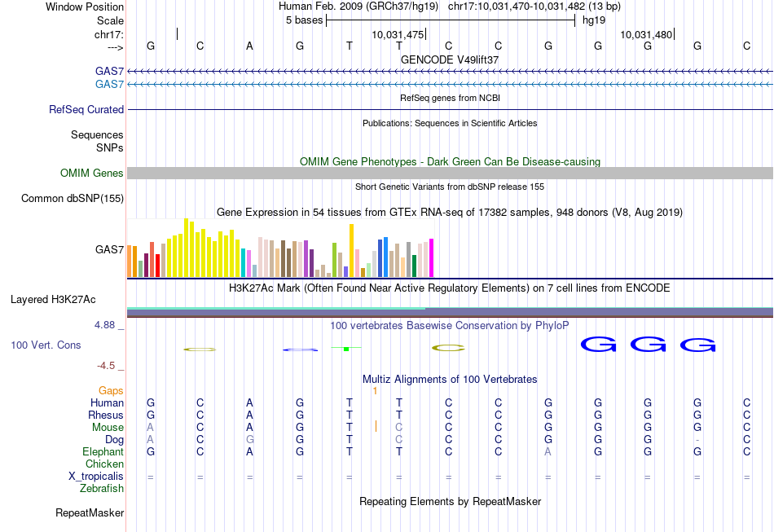
Task: Open the RefSeq Curated track label
Action: 86,109
